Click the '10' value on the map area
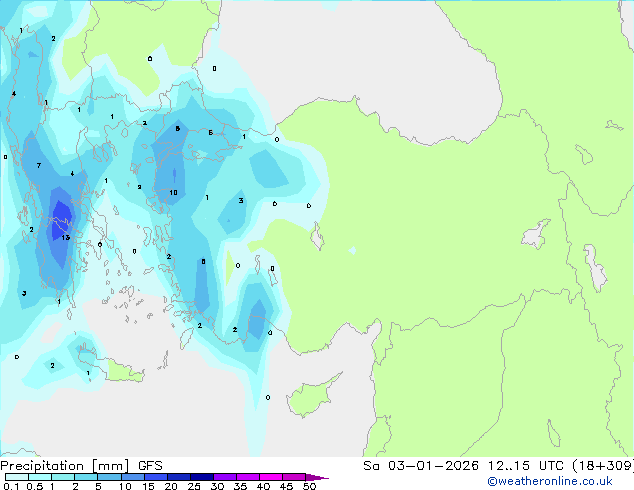Image resolution: width=634 pixels, height=490 pixels. pos(173,192)
